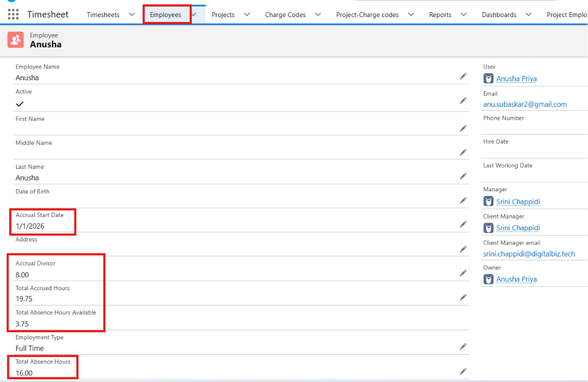Open the Projects tab
This screenshot has width=588, height=382.
point(223,14)
